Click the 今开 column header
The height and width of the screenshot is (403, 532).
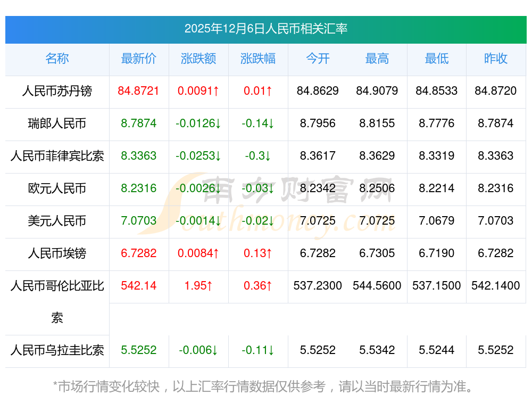click(x=318, y=59)
